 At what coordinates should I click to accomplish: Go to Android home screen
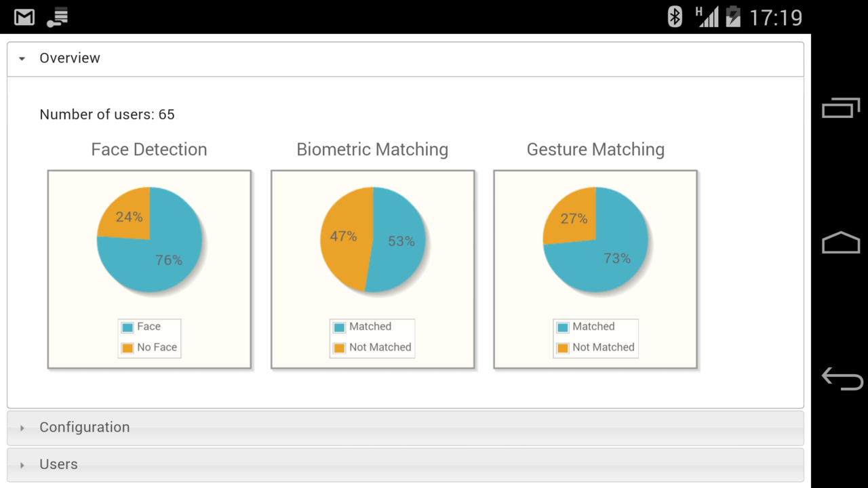pos(841,243)
